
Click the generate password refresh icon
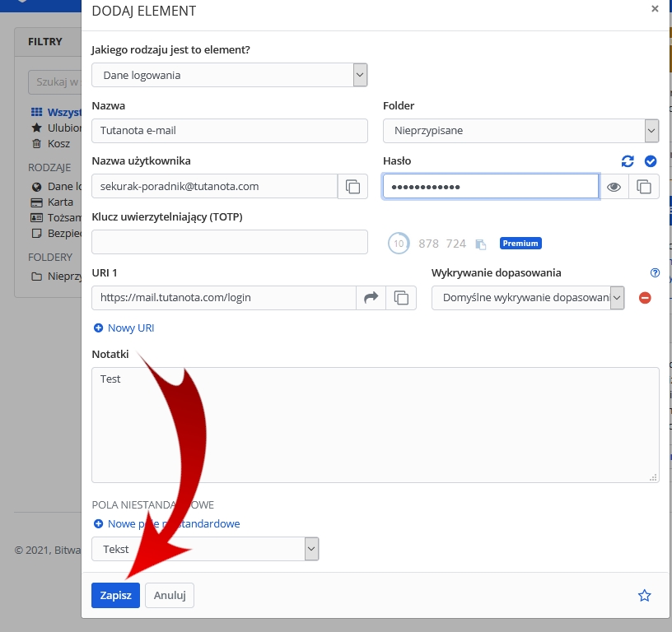[x=628, y=161]
